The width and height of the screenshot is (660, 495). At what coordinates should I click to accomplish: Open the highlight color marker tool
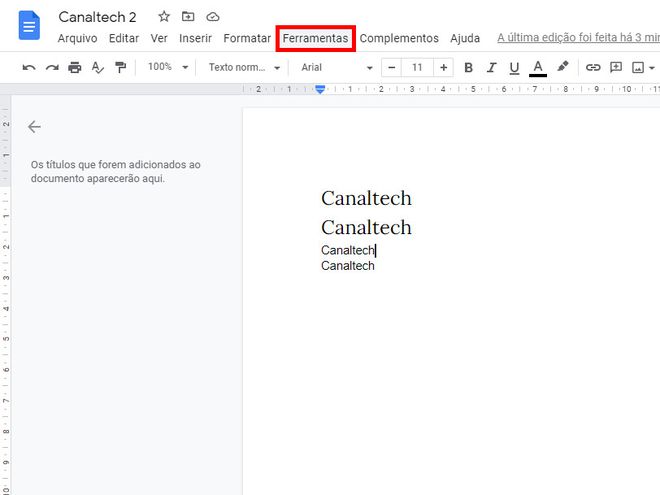coord(562,67)
